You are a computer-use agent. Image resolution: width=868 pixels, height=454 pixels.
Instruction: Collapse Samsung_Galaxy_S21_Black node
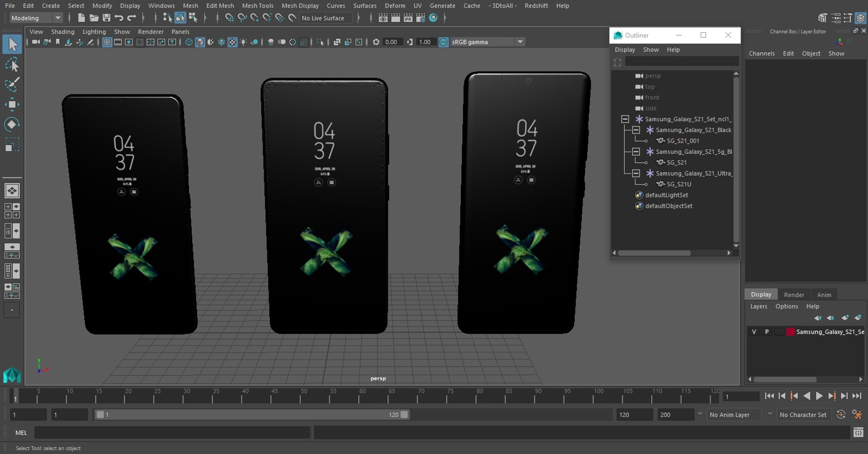636,130
